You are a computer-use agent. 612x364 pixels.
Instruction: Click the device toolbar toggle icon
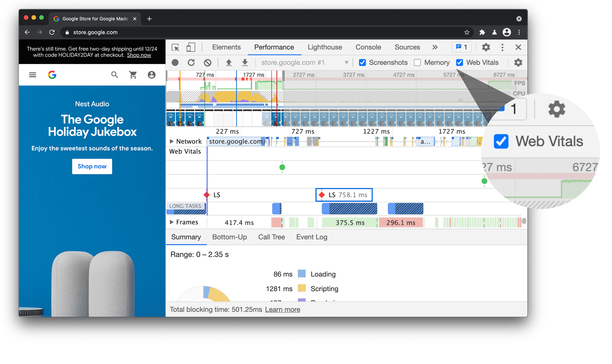pyautogui.click(x=191, y=47)
